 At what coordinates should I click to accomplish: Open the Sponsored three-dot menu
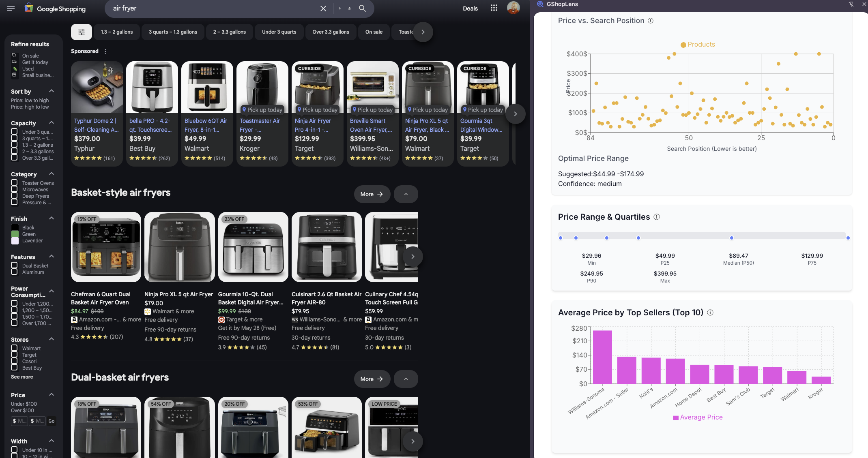[105, 51]
